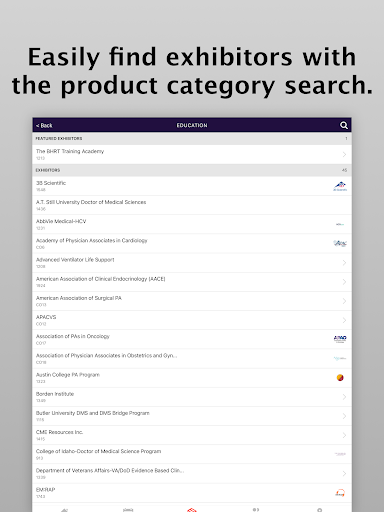The image size is (384, 512).
Task: Open Butler University DMS Bridge Program entry
Action: coord(192,416)
